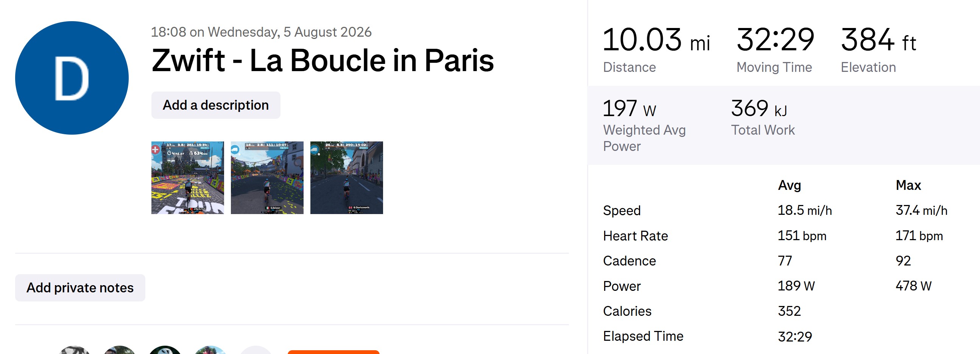Click the fourth kudos avatar with blue sky
Screen dimensions: 980x354
tap(210, 350)
